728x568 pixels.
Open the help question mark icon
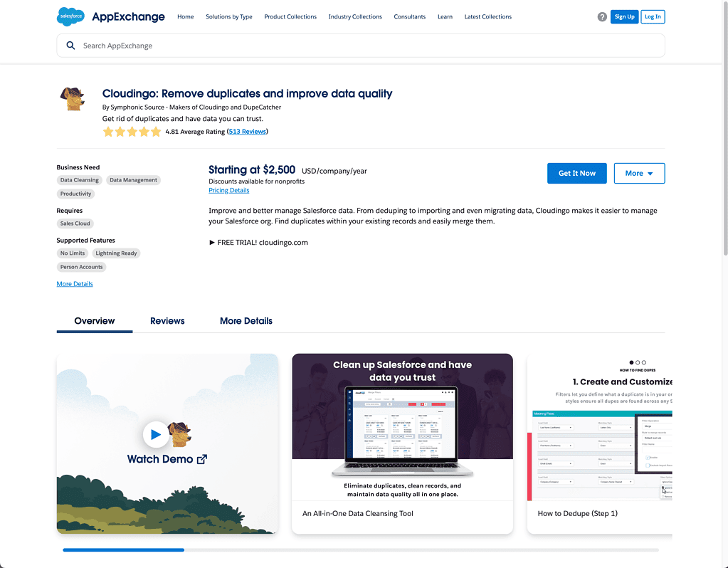602,16
